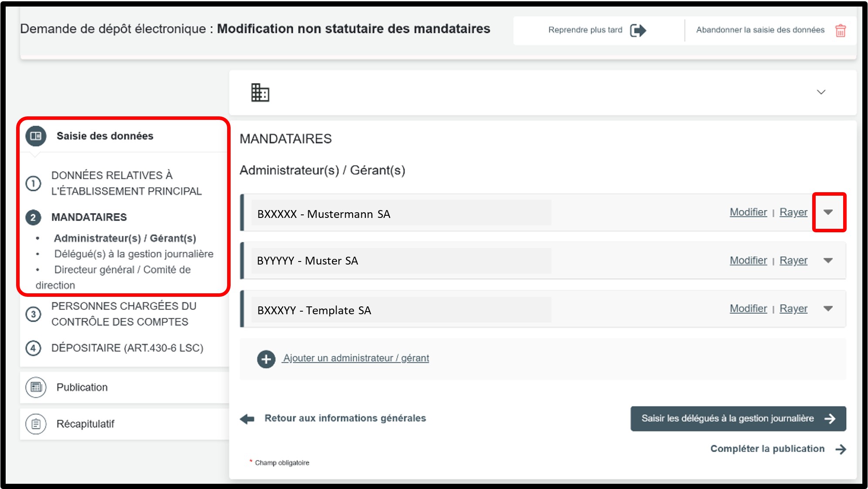Click the plus circle icon to add administrator

tap(266, 359)
